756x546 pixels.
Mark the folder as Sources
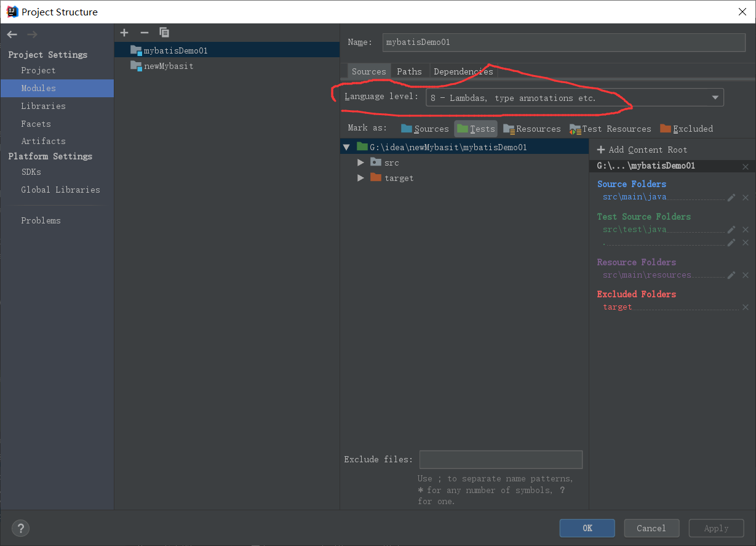point(424,129)
